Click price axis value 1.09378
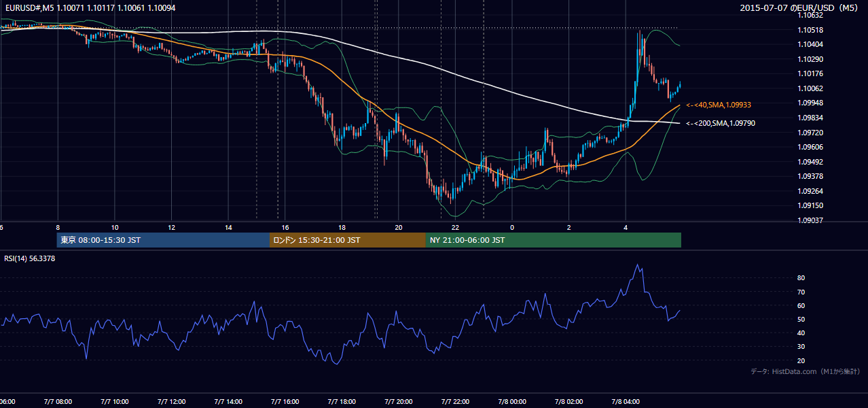This screenshot has height=408, width=868. [810, 176]
